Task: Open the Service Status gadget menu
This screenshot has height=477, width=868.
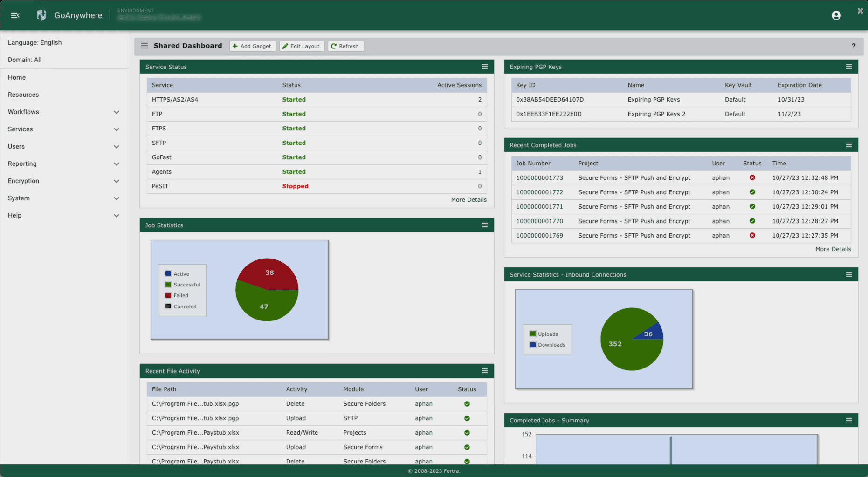Action: pos(484,67)
